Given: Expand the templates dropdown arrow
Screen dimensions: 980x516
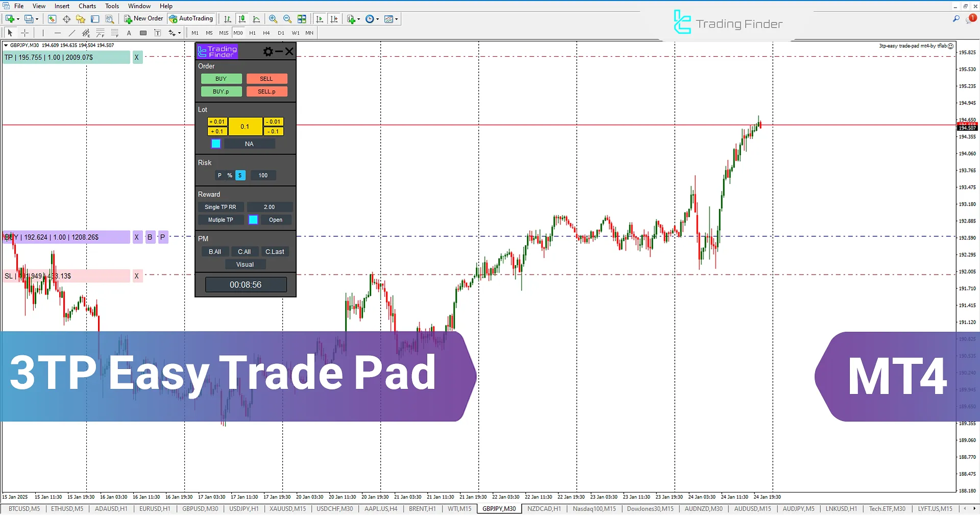Looking at the screenshot, I should point(396,19).
